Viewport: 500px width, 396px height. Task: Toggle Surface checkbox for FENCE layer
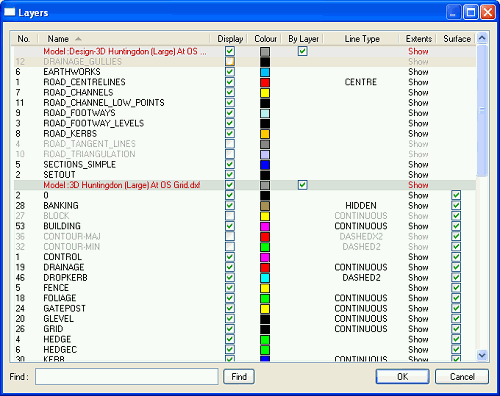tap(456, 288)
